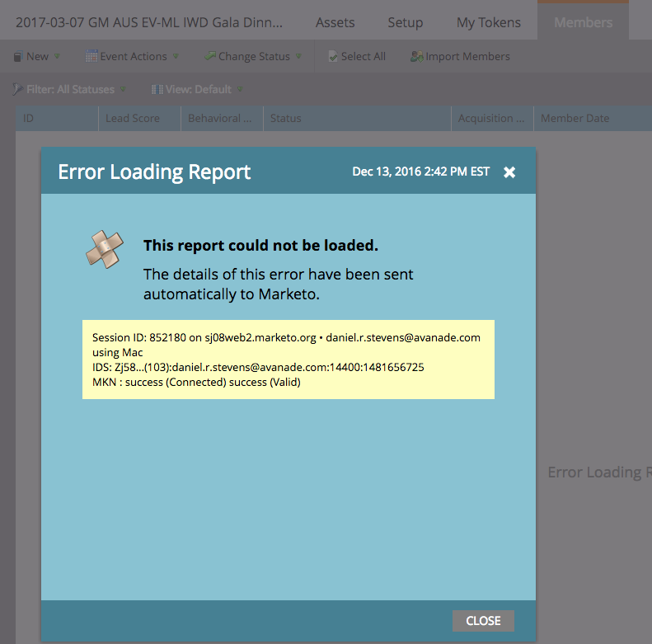Expand the Event Actions dropdown arrow

pyautogui.click(x=176, y=56)
